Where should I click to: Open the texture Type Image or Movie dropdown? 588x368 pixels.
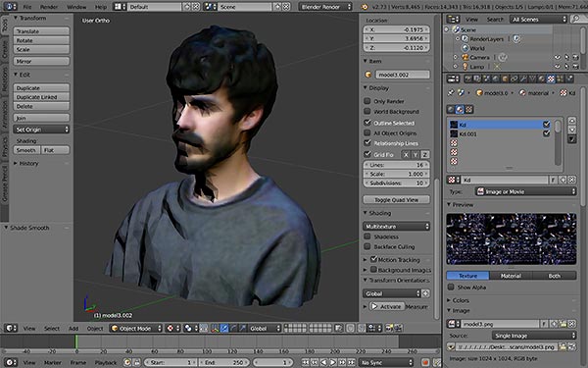pyautogui.click(x=525, y=191)
